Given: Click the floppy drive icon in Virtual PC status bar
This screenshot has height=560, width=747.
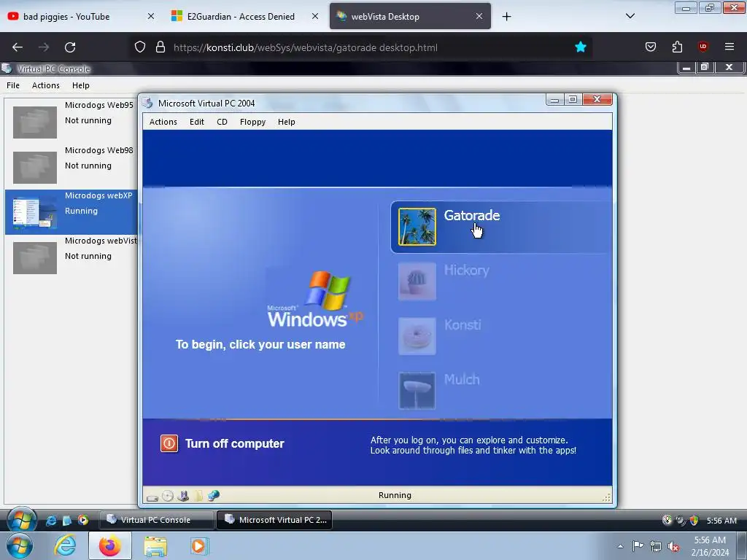Looking at the screenshot, I should pos(183,496).
